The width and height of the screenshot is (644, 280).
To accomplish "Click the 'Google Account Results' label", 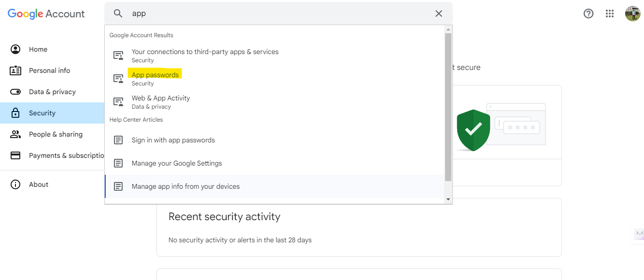I will pyautogui.click(x=141, y=35).
